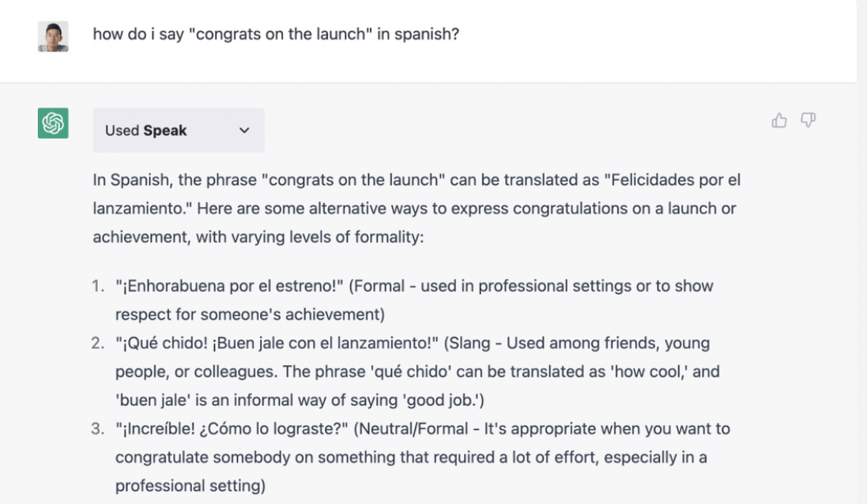Give the response a thumbs up
867x504 pixels.
[x=779, y=121]
